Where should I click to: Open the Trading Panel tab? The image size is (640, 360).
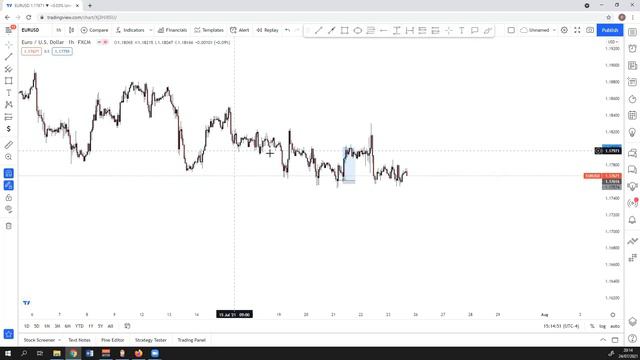(191, 340)
